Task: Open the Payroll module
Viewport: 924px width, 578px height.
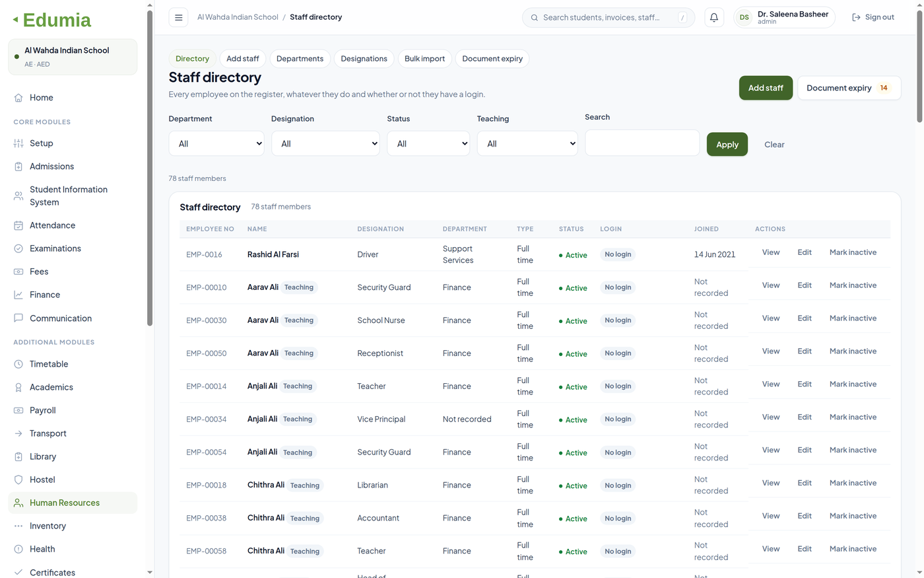Action: pyautogui.click(x=73, y=410)
